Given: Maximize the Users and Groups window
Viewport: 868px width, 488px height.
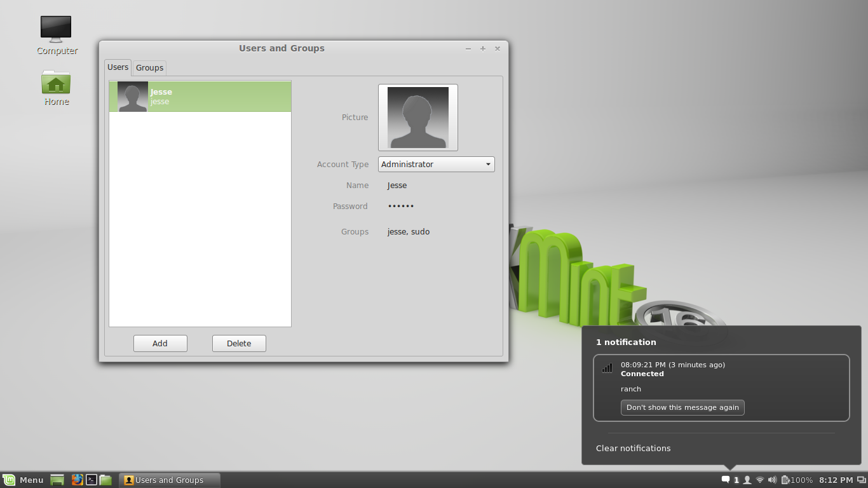Looking at the screenshot, I should coord(483,48).
